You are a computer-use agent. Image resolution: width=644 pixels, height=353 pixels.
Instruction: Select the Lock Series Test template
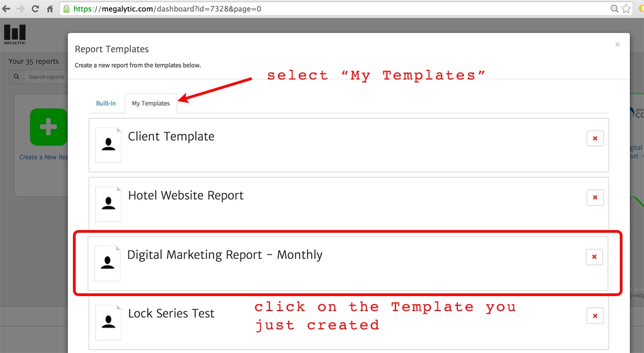[171, 314]
